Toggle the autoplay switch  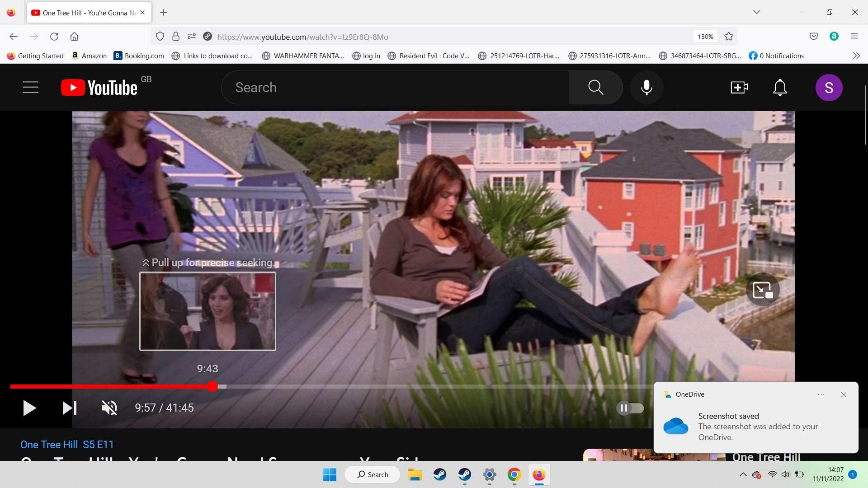pyautogui.click(x=630, y=408)
